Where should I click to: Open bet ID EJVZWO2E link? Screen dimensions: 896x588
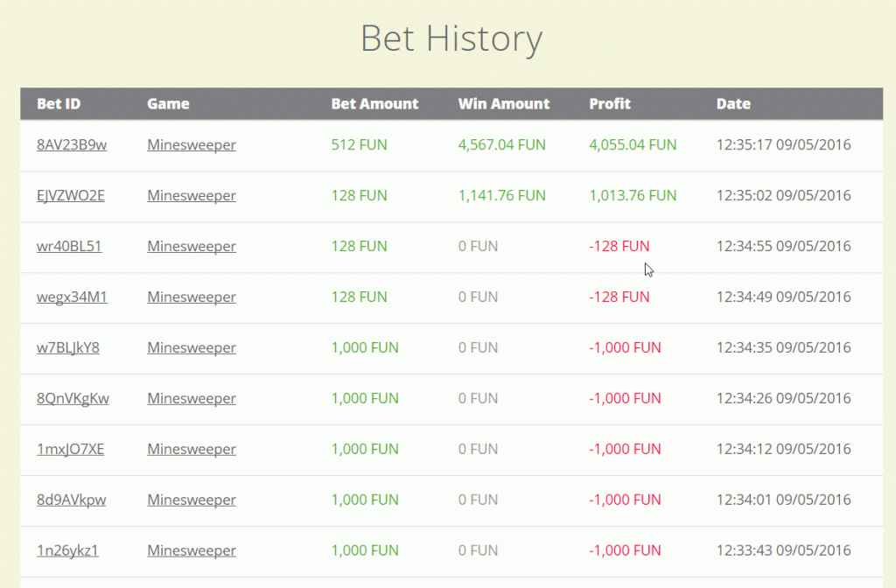click(71, 195)
